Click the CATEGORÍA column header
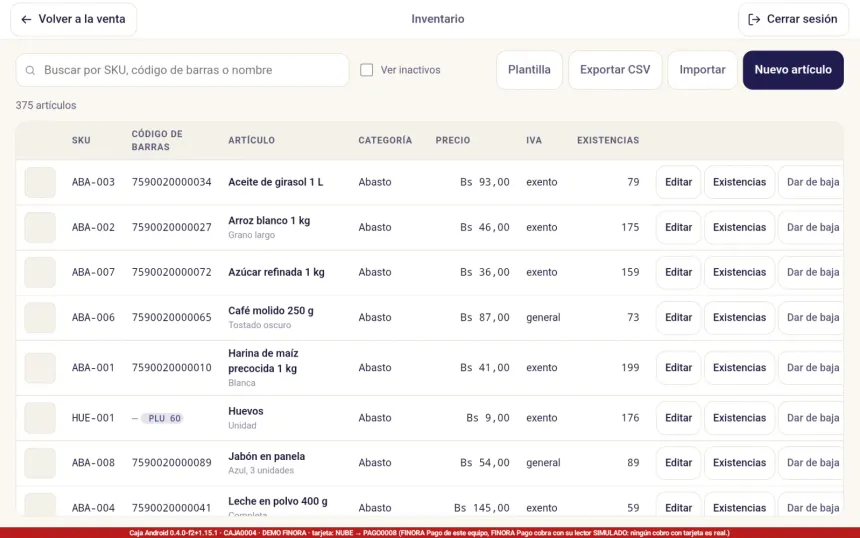Viewport: 860px width, 538px height. [x=385, y=140]
